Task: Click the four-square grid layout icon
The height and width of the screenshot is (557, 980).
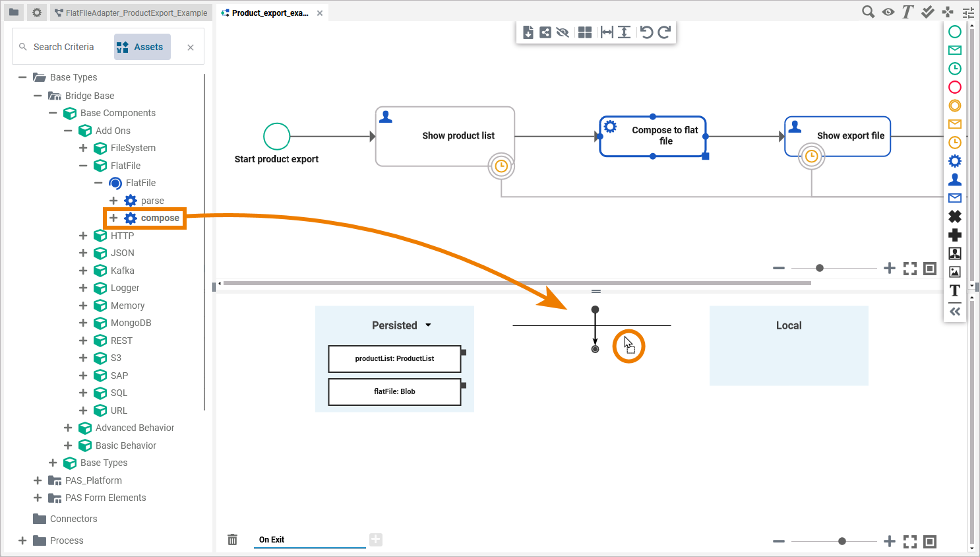Action: coord(585,32)
